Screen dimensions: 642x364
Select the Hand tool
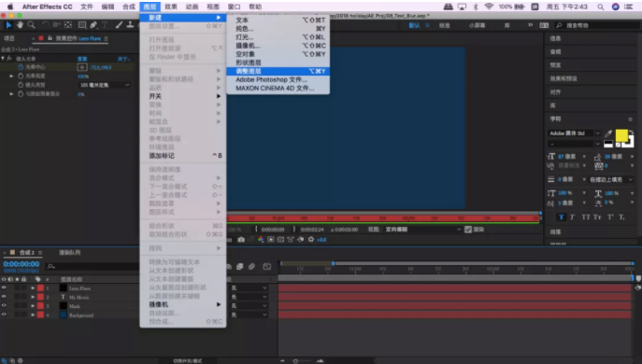pos(20,25)
